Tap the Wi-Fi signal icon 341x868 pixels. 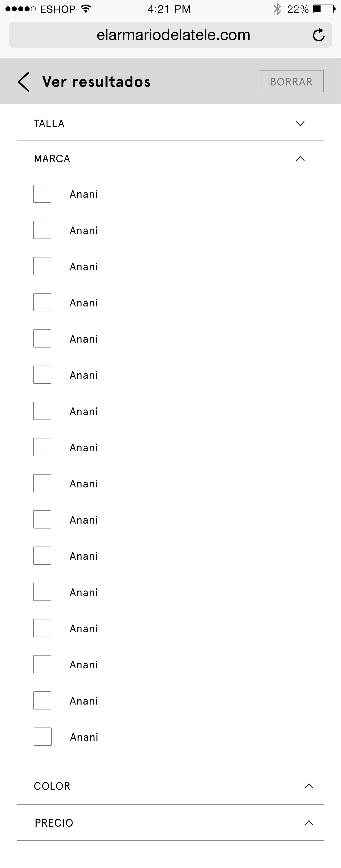coord(86,9)
